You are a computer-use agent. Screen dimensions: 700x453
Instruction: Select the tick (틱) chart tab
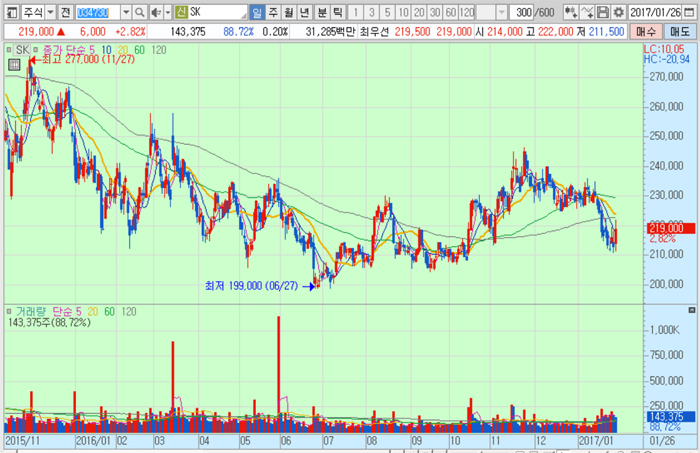point(337,13)
